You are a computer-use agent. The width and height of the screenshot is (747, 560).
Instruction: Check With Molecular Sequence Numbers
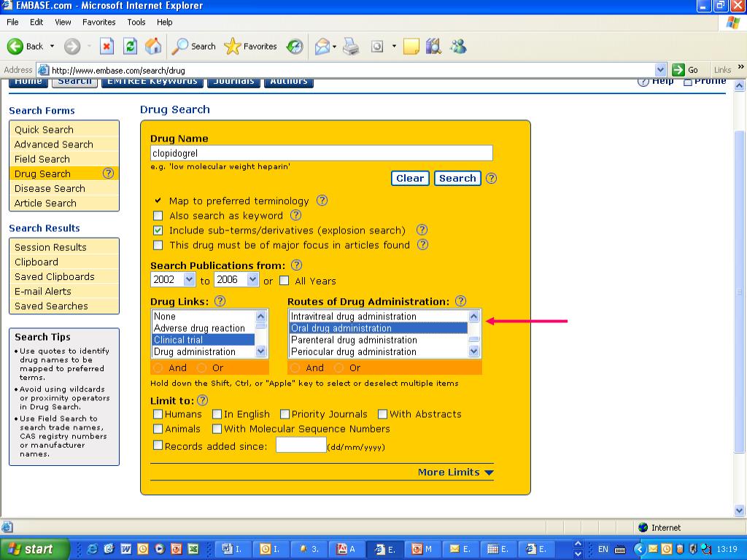[217, 429]
